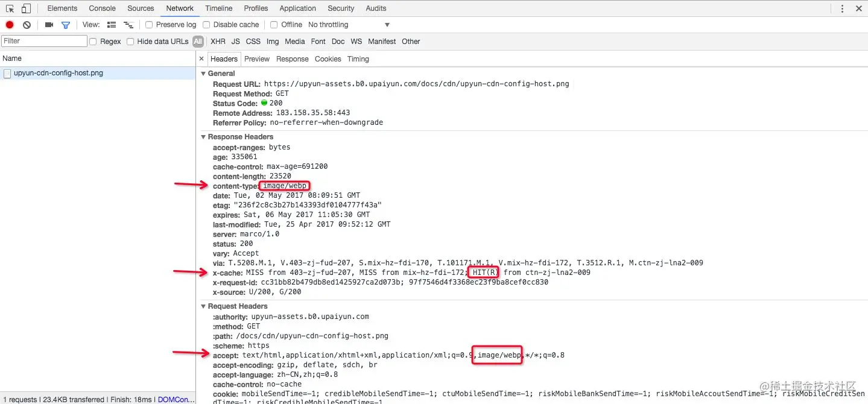Viewport: 868px width, 404px height.
Task: Activate the inspect element picker icon
Action: 10,8
